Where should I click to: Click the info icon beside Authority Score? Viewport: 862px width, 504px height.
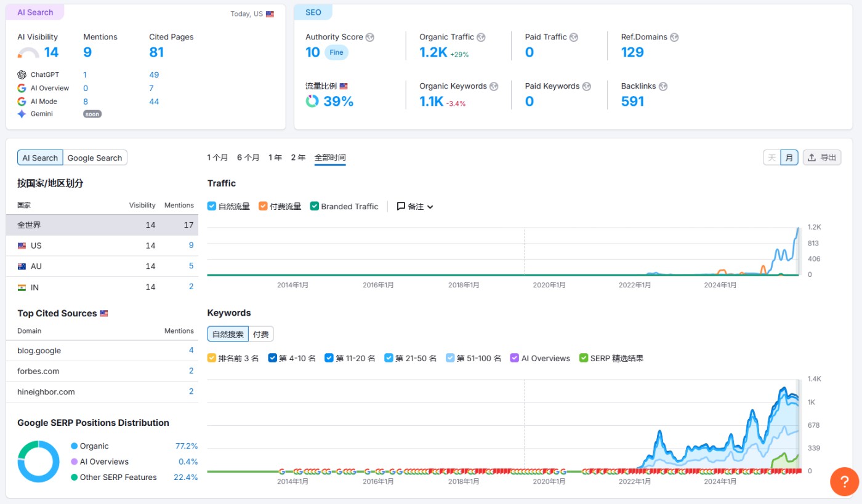(x=369, y=38)
